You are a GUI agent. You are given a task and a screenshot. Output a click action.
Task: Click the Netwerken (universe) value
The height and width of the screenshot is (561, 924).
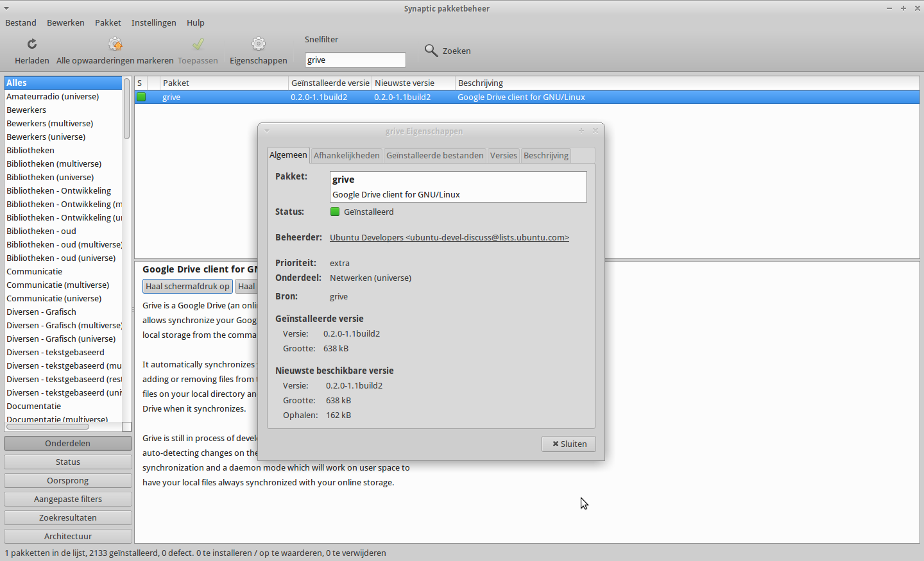(370, 278)
